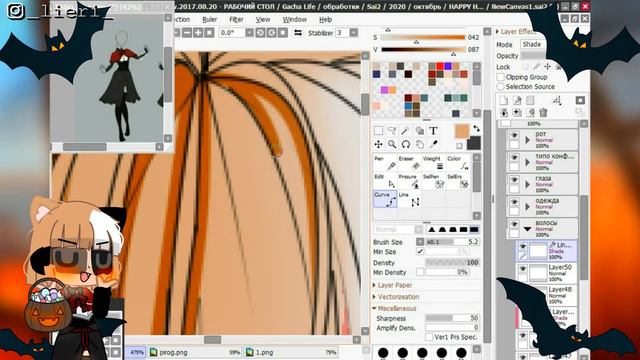The image size is (640, 360).
Task: Choose the Color linework tool
Action: [x=458, y=163]
